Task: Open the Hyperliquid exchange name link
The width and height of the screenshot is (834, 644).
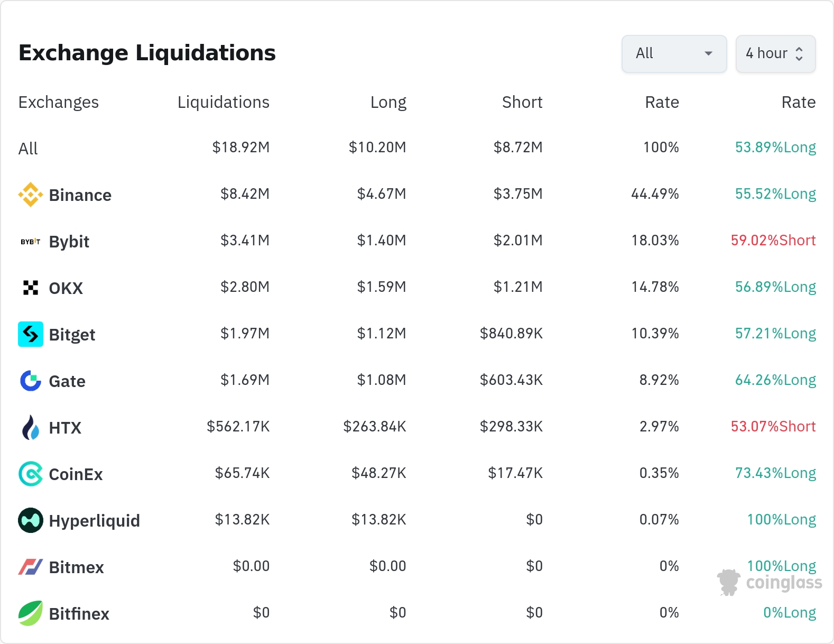Action: [94, 521]
